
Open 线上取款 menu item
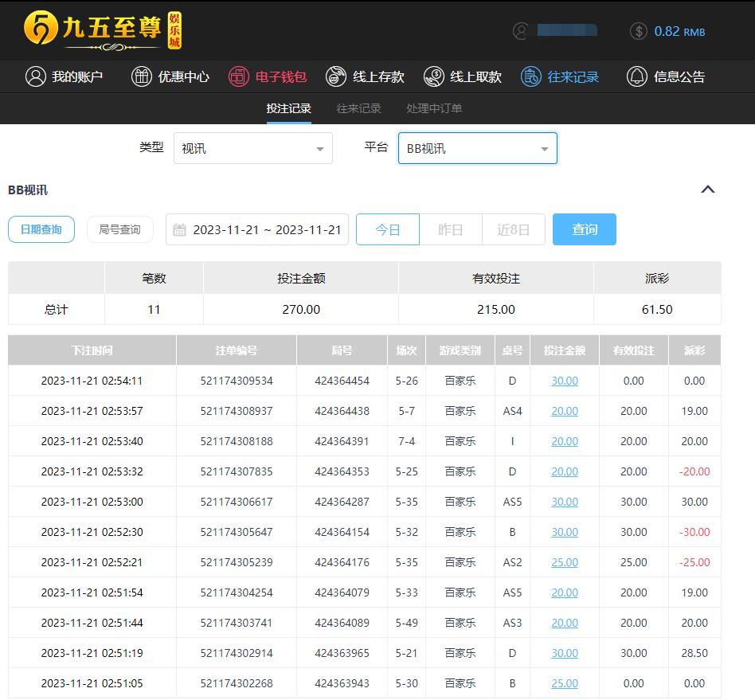pyautogui.click(x=463, y=76)
